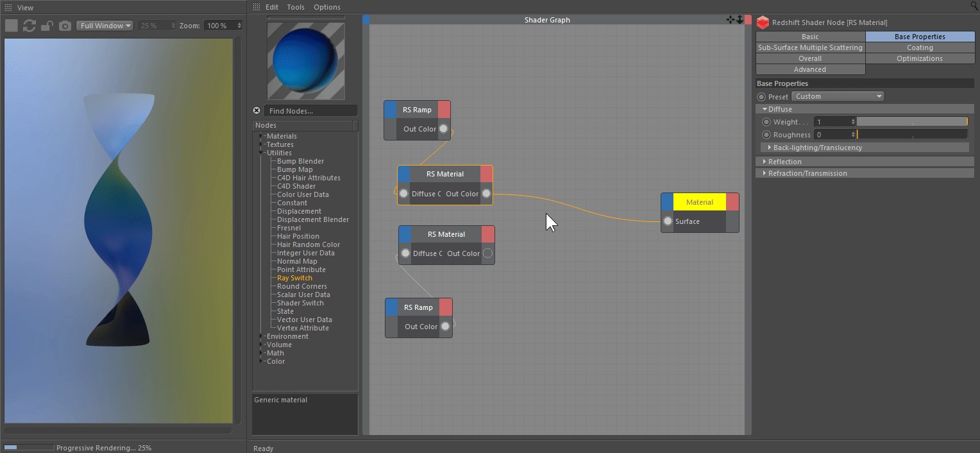Collapse the Utilities tree category
Image resolution: width=980 pixels, height=453 pixels.
(262, 153)
